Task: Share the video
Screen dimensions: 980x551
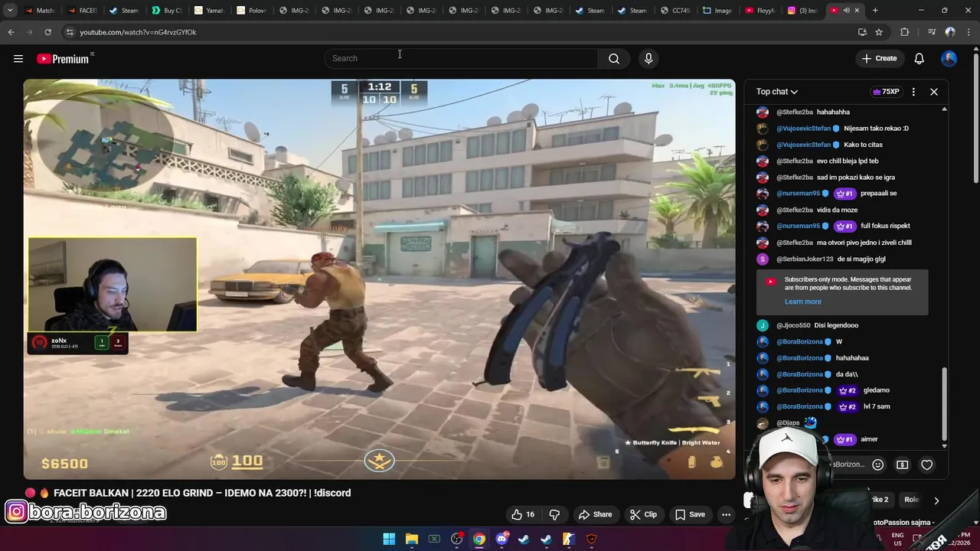Action: pyautogui.click(x=595, y=514)
